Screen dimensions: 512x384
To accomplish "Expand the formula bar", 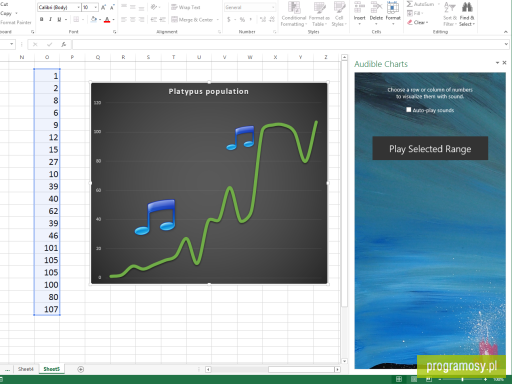I will [x=506, y=44].
